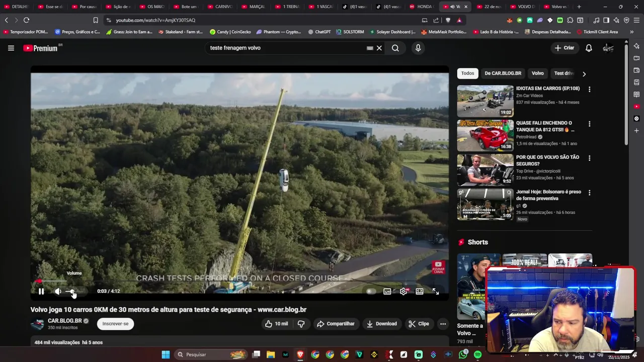Go back in browser history
This screenshot has height=362, width=644.
click(x=6, y=20)
